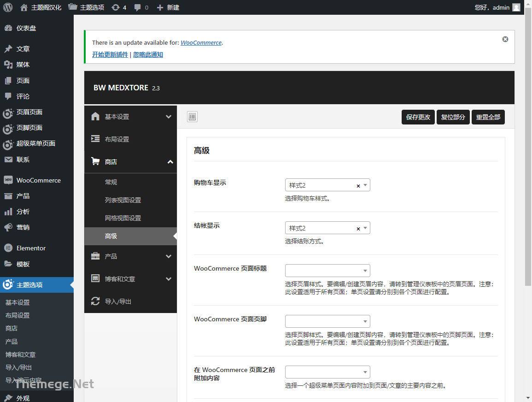Screen dimensions: 532x402
Task: Open site home icon 主题阁汉化
Action: click(24, 7)
